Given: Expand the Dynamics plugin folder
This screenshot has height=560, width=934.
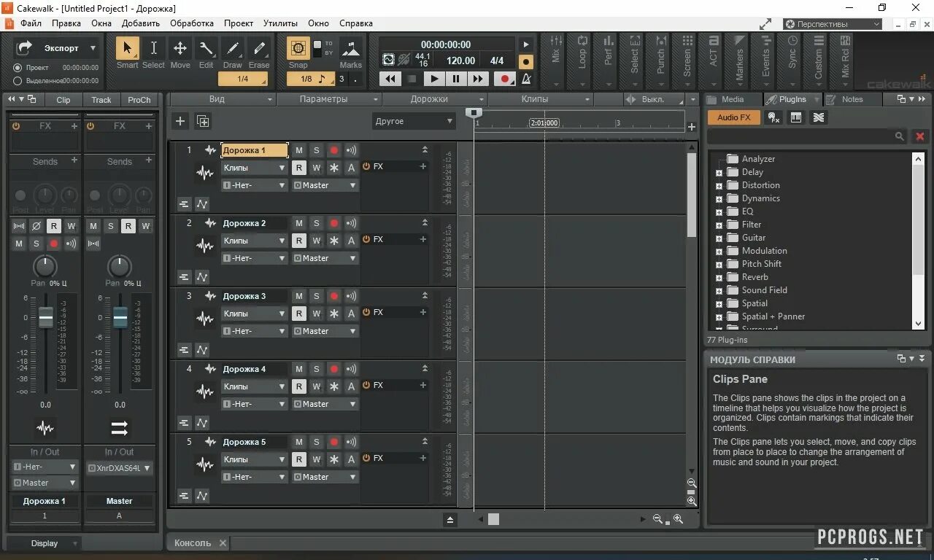Looking at the screenshot, I should coord(719,199).
